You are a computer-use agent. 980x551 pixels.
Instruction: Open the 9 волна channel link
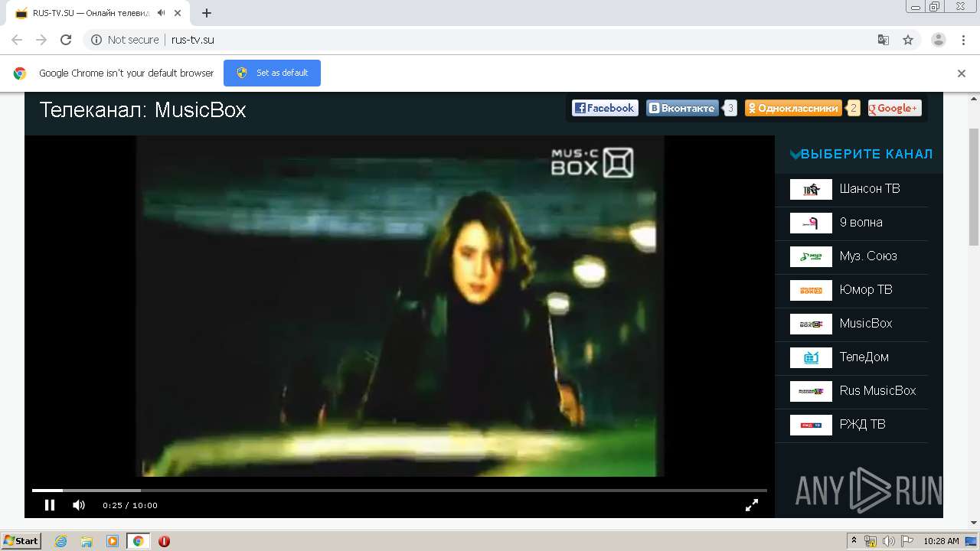click(x=861, y=223)
